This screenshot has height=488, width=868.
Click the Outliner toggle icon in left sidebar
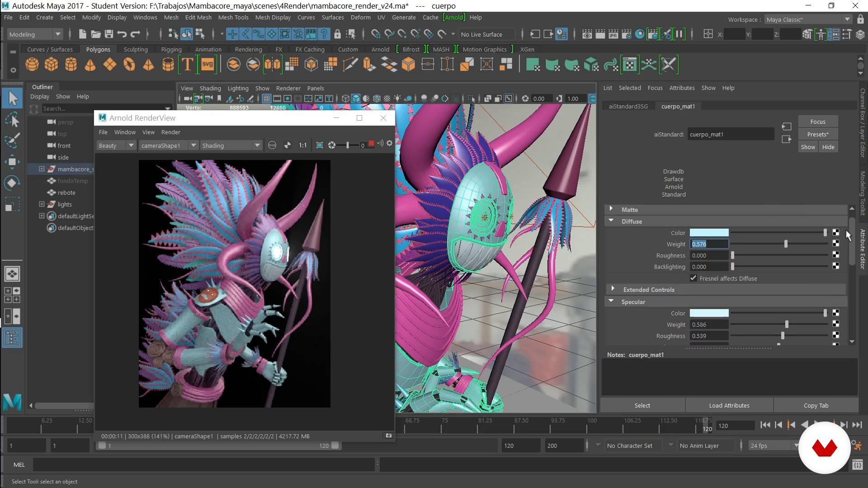12,338
